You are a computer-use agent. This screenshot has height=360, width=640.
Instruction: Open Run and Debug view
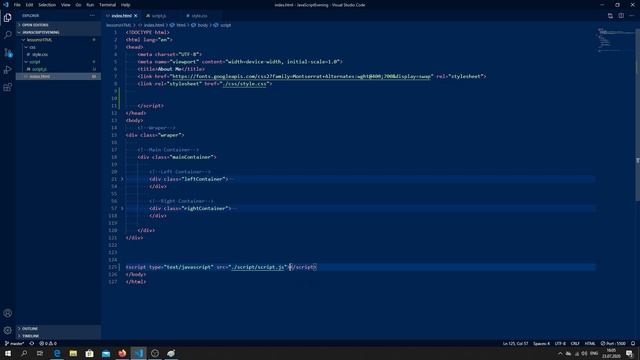coord(7,70)
